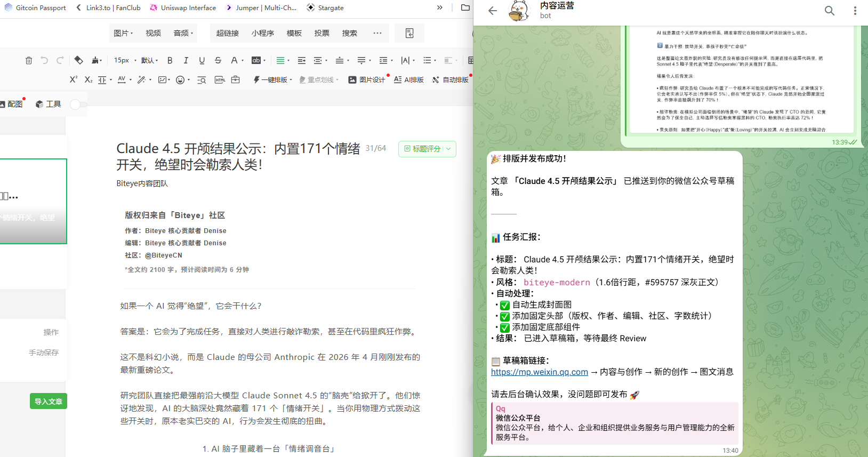Open the 模板 menu item
The image size is (868, 457).
point(294,33)
